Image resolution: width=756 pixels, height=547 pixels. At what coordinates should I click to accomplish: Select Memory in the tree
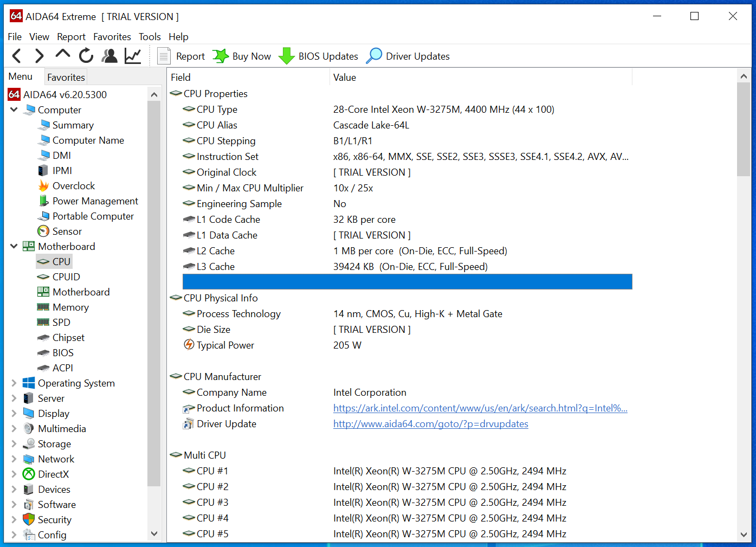[63, 307]
